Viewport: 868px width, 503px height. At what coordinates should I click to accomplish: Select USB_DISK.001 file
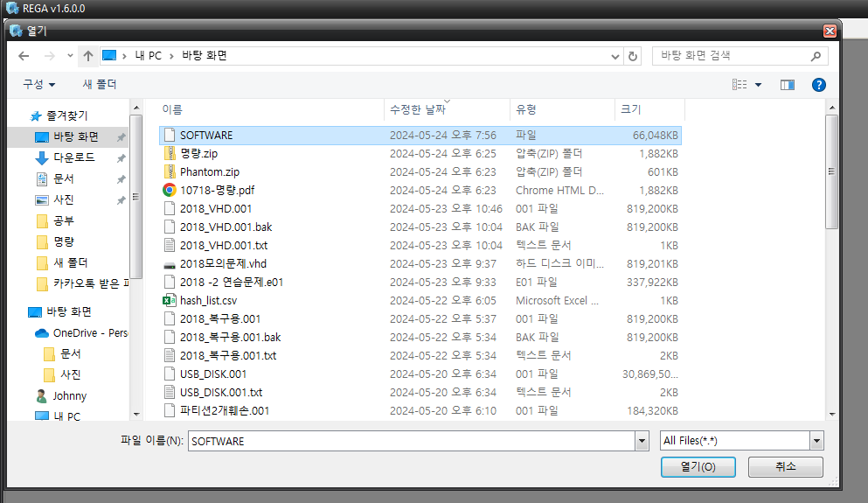(212, 374)
